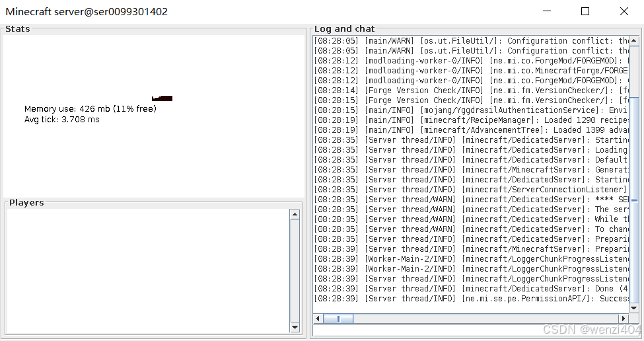Click the 'ServerConnectionListener' log line
The width and height of the screenshot is (644, 341).
(x=471, y=190)
